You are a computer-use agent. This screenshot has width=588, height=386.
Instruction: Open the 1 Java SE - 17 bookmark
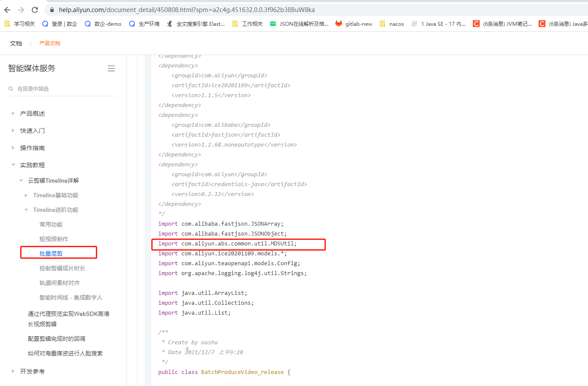coord(438,24)
